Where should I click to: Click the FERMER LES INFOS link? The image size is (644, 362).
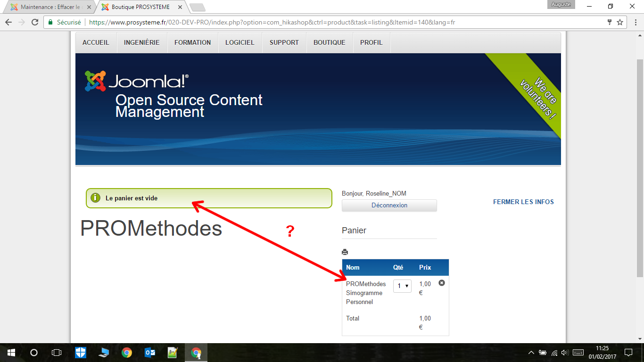tap(523, 202)
